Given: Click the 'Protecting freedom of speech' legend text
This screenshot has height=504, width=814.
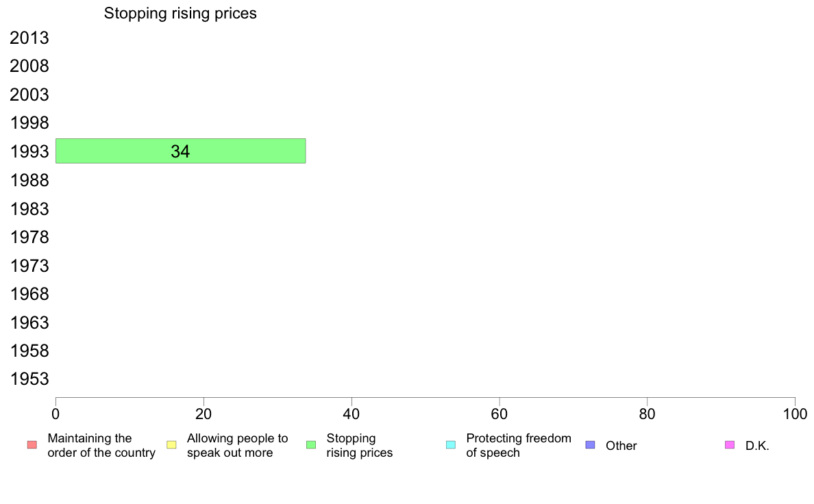Looking at the screenshot, I should 519,445.
